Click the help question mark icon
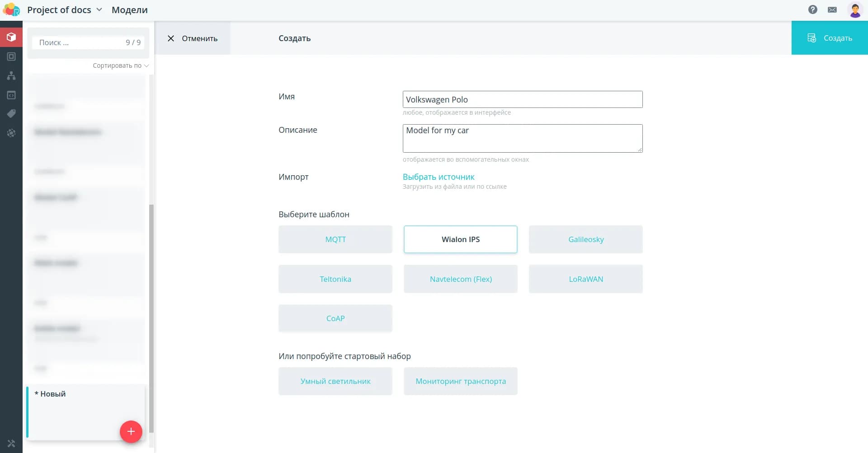Image resolution: width=868 pixels, height=453 pixels. tap(812, 9)
